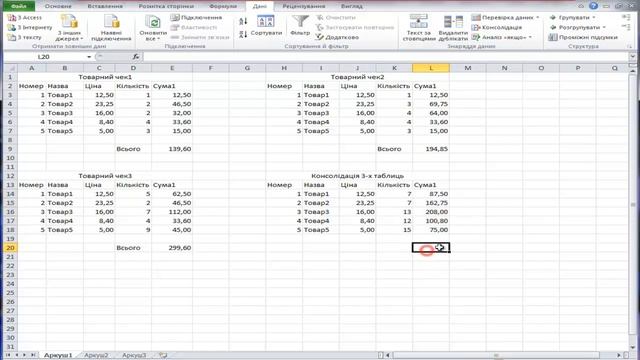Open Наявні підключення
The width and height of the screenshot is (640, 360).
111,28
